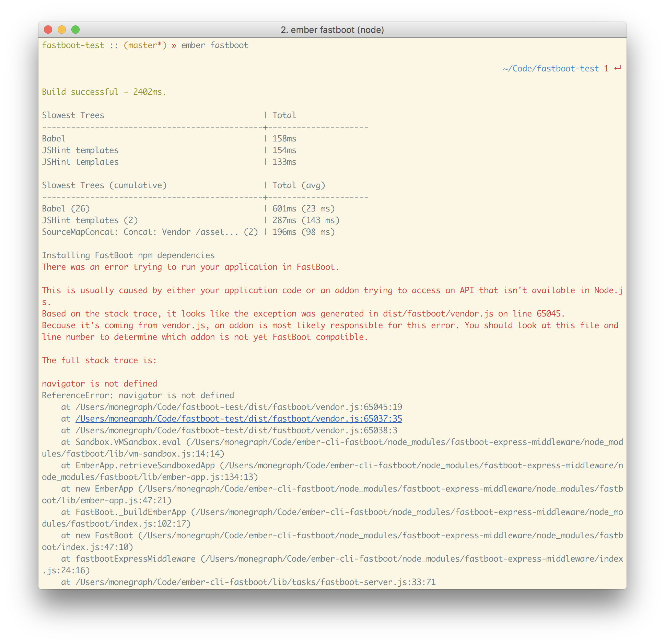The image size is (665, 644).
Task: Maximize the terminal with green button
Action: (75, 30)
